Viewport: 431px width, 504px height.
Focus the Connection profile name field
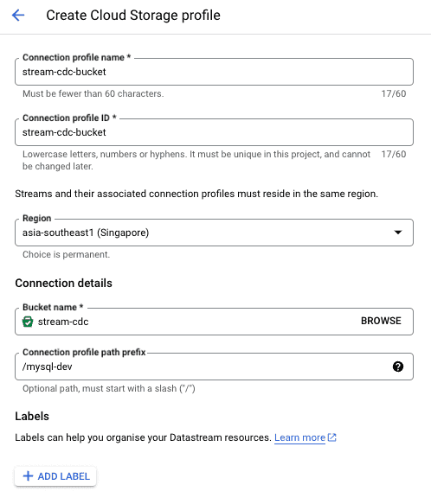click(x=214, y=72)
